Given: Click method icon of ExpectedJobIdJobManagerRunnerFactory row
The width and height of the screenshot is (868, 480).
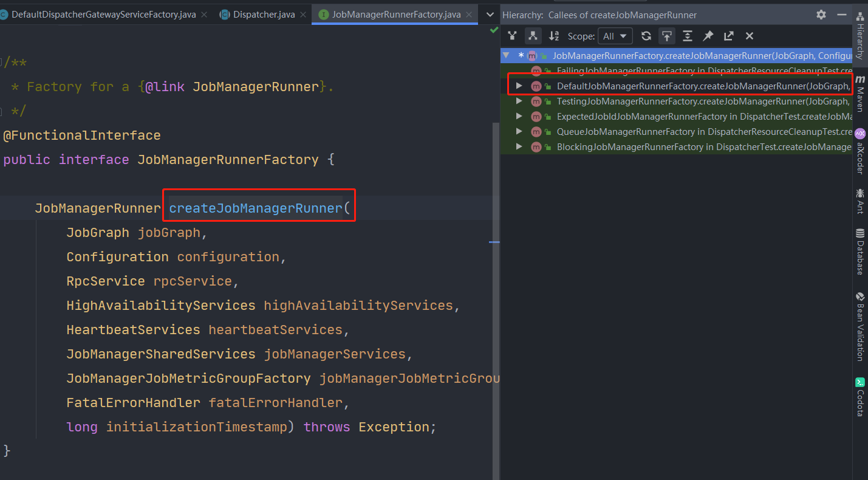Looking at the screenshot, I should [x=536, y=116].
